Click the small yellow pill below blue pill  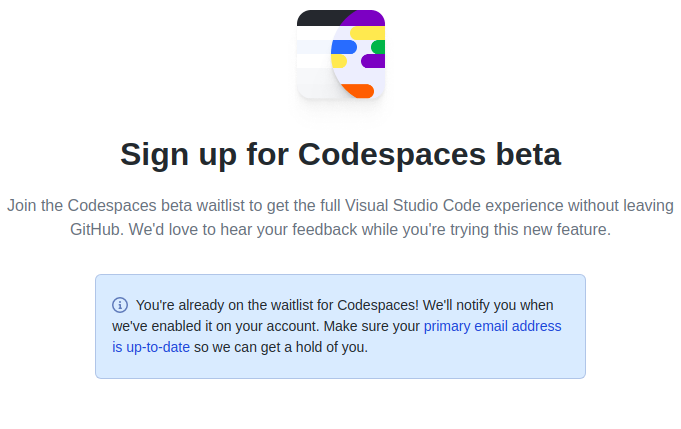pyautogui.click(x=339, y=61)
